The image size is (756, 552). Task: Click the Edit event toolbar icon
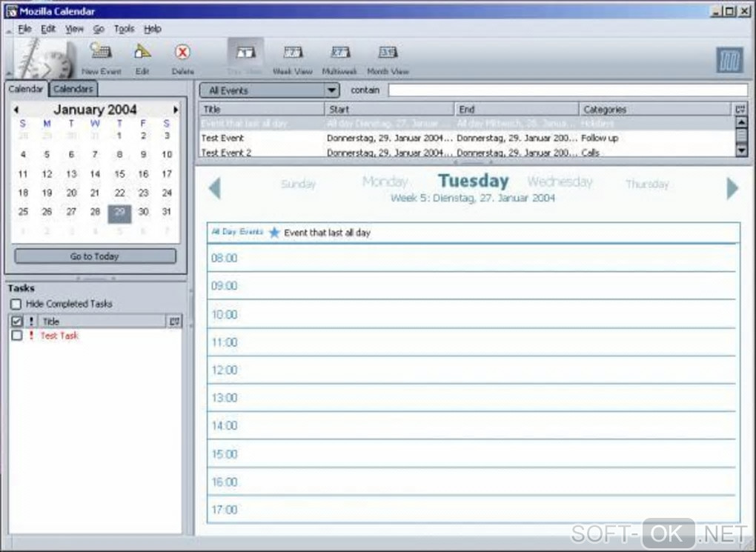(x=142, y=59)
